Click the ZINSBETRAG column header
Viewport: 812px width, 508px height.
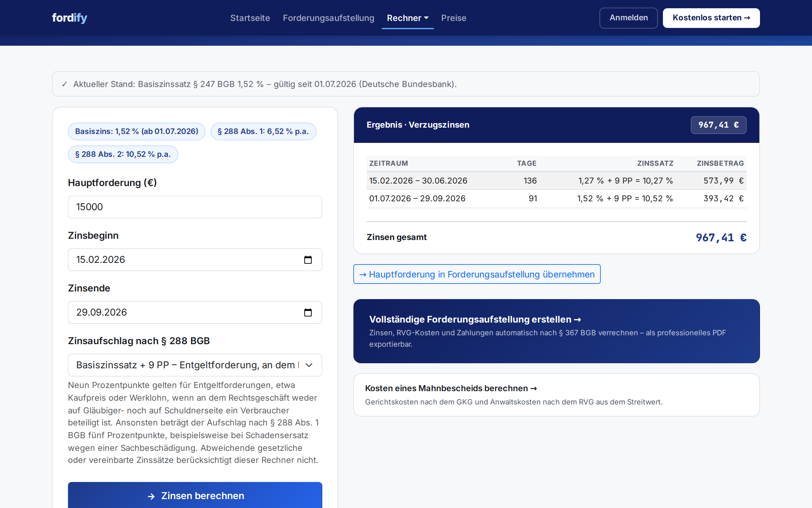point(720,163)
